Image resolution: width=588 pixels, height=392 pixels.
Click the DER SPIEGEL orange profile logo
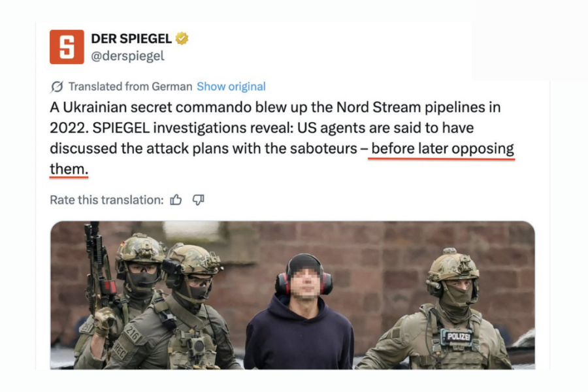click(x=67, y=46)
